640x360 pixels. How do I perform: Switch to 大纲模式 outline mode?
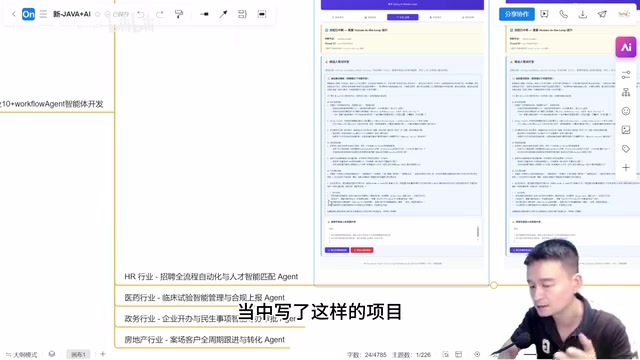(22, 355)
